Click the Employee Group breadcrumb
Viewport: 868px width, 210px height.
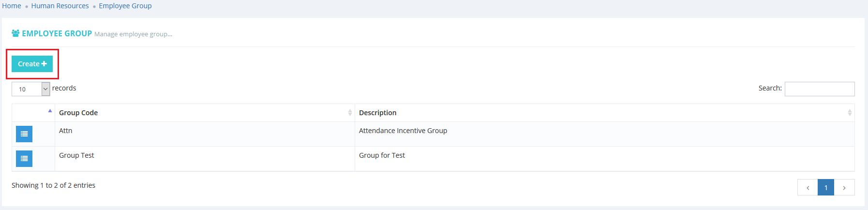point(125,6)
